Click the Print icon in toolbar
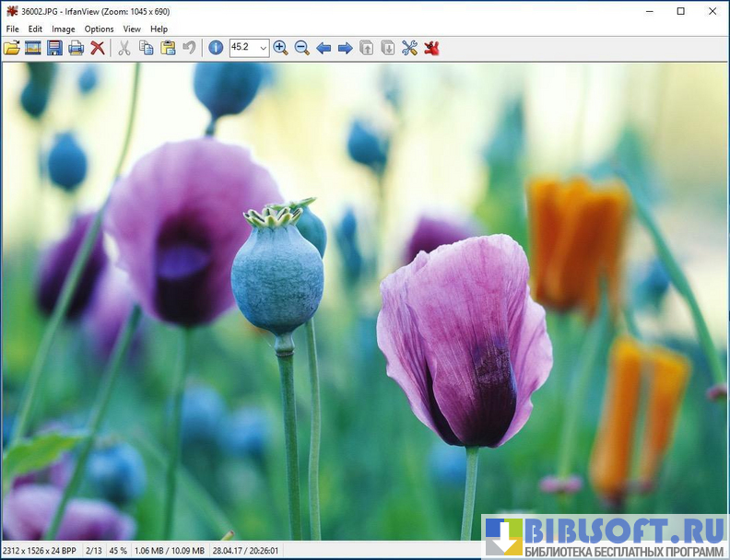The height and width of the screenshot is (560, 730). tap(76, 48)
